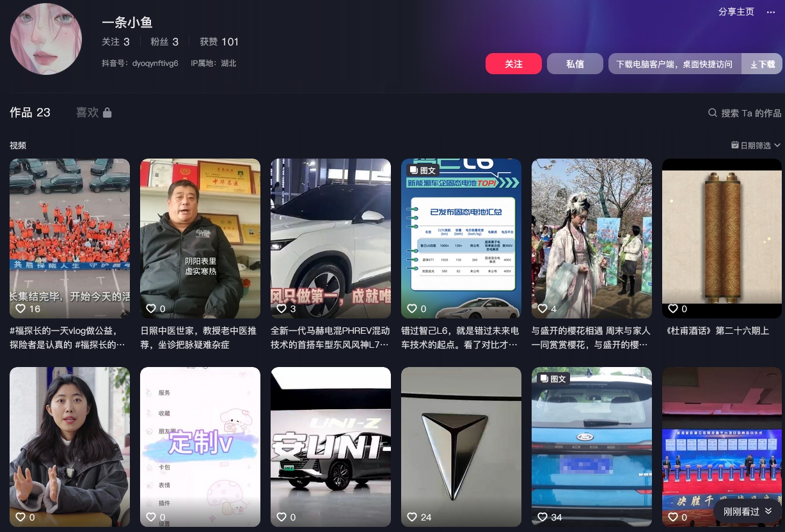This screenshot has height=532, width=785.
Task: Click heart icon showing 34 likes
Action: click(x=543, y=517)
